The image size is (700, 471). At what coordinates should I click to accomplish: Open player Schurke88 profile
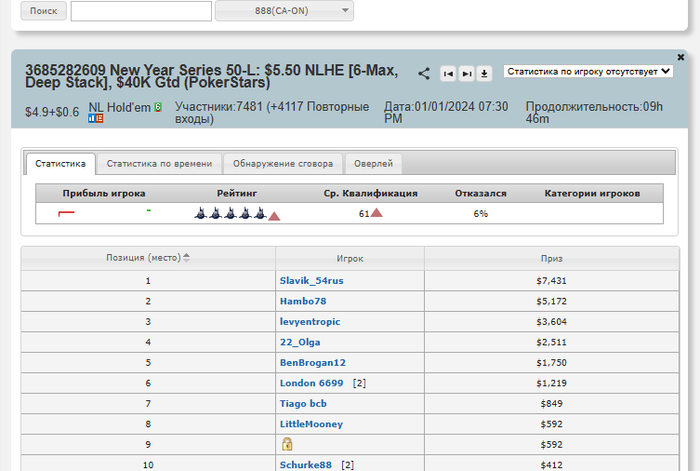pos(306,465)
